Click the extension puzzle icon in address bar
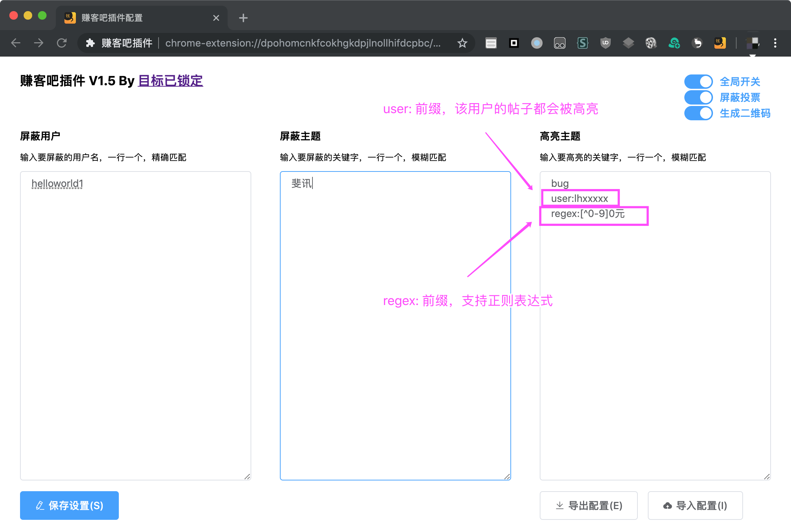Viewport: 791px width, 532px height. (90, 43)
